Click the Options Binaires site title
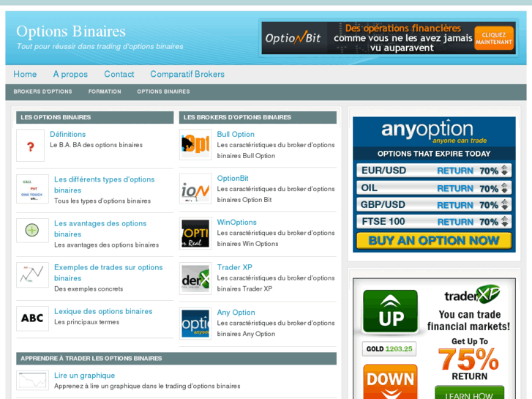 (71, 31)
